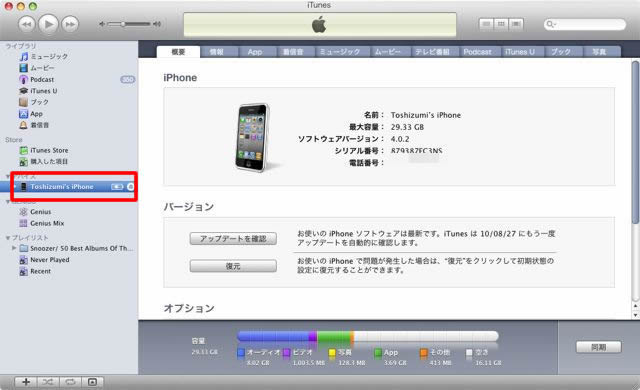Click the battery indicator beside Toshizumi's iPhone

(117, 186)
